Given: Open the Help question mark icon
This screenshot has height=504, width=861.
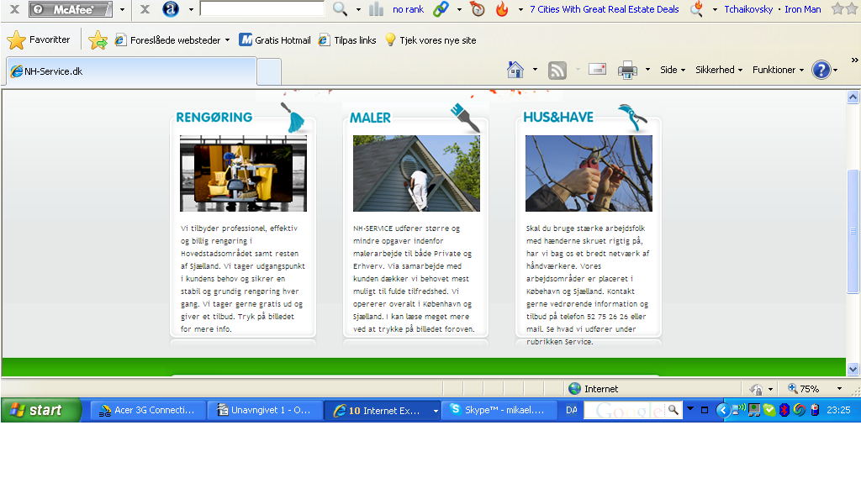Looking at the screenshot, I should 821,71.
